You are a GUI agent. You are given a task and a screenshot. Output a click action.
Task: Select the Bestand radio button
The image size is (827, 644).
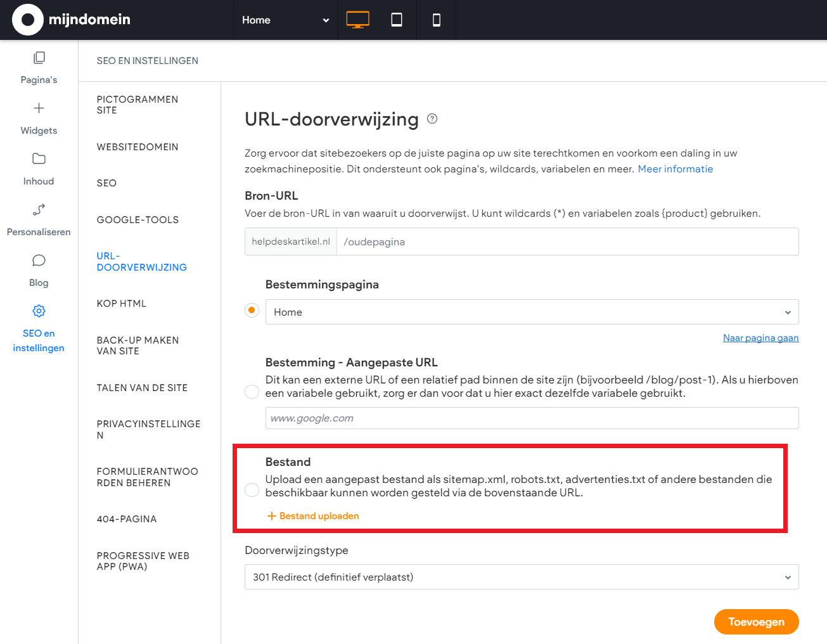(252, 489)
